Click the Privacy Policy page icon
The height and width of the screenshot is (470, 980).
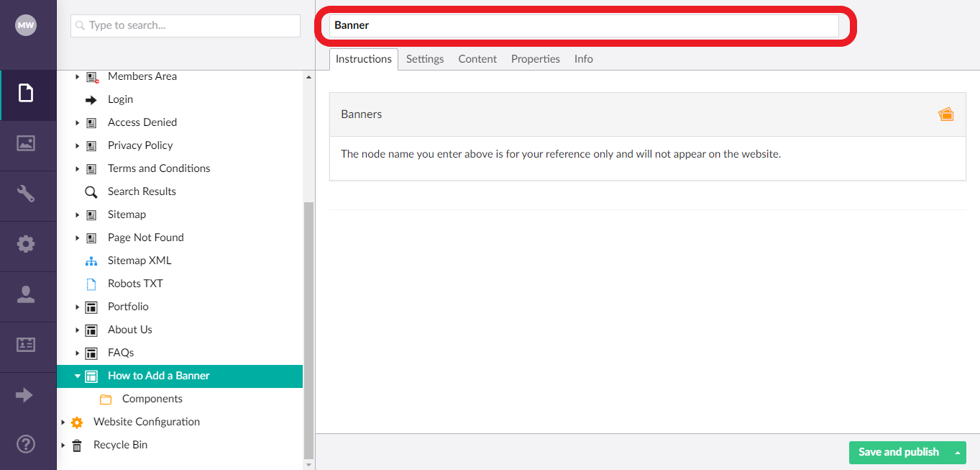point(91,146)
